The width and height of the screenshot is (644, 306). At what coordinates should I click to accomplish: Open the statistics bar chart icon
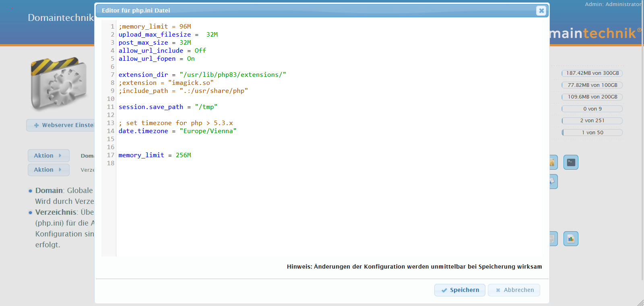tap(571, 239)
